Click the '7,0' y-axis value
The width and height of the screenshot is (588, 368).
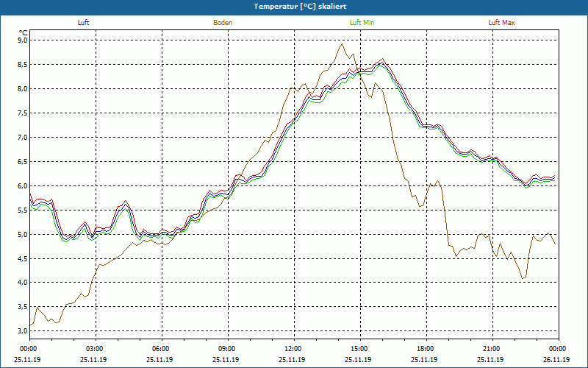click(x=23, y=138)
